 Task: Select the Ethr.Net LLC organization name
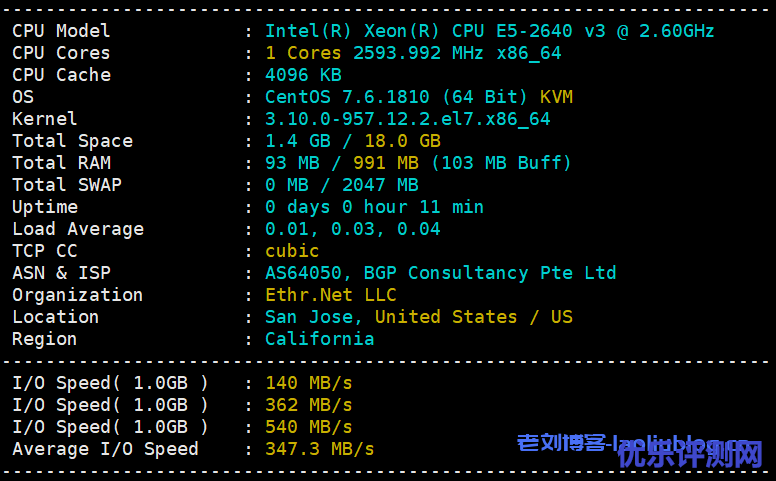tap(330, 295)
